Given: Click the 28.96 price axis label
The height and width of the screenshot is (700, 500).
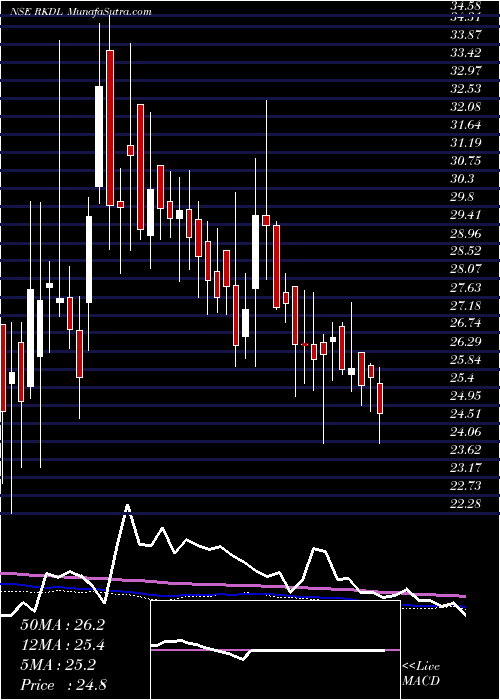Looking at the screenshot, I should click(466, 233).
